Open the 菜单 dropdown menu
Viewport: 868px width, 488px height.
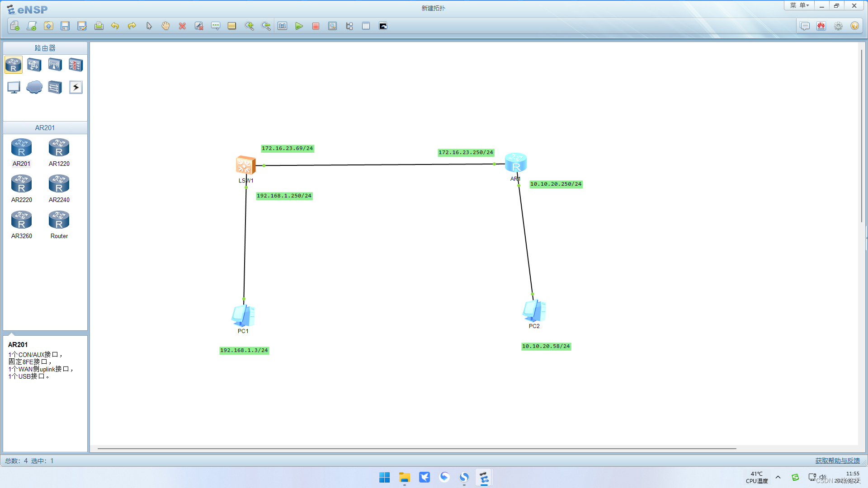click(799, 5)
